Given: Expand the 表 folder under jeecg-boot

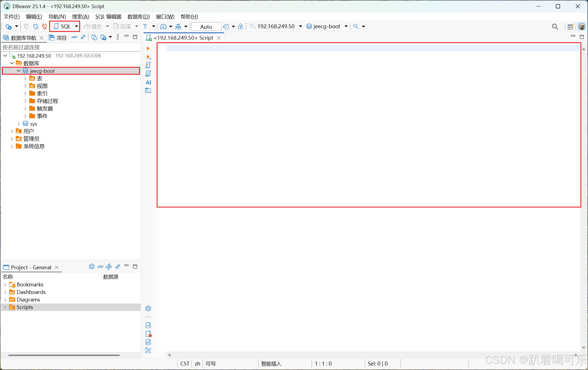Looking at the screenshot, I should click(x=25, y=79).
